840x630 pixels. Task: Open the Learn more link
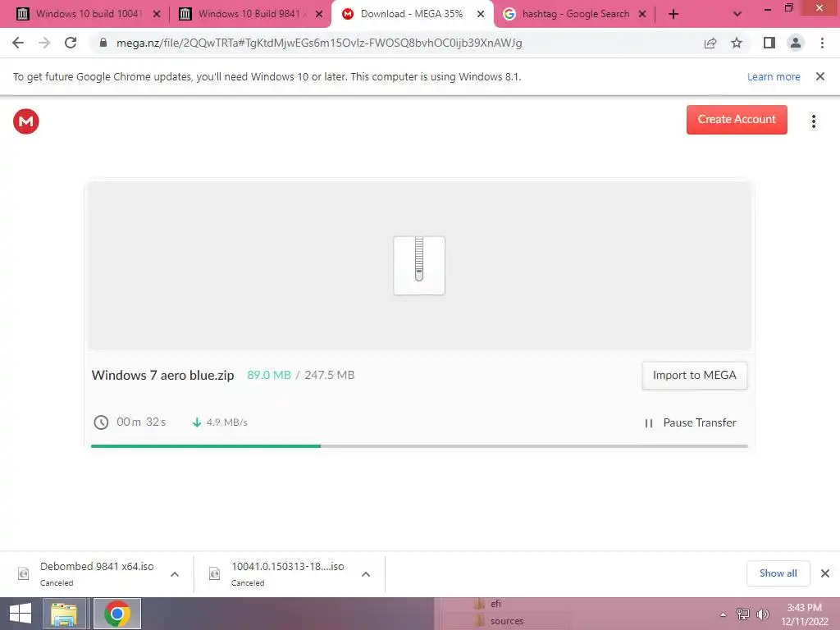tap(774, 77)
